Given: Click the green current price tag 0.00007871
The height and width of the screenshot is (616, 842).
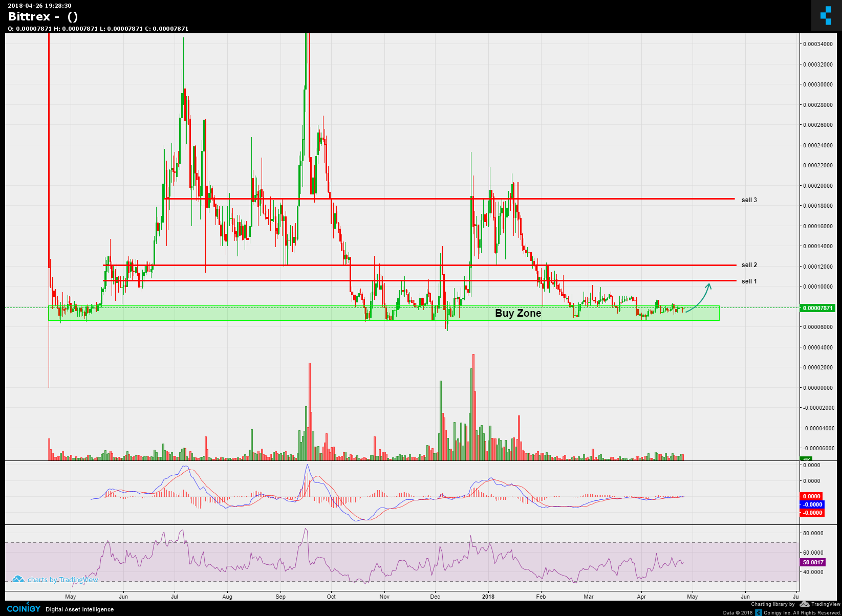Looking at the screenshot, I should [817, 308].
